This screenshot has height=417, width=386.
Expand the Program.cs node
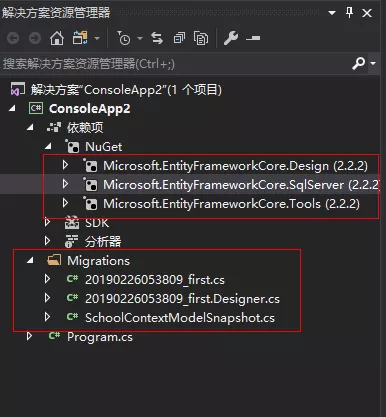(x=29, y=336)
